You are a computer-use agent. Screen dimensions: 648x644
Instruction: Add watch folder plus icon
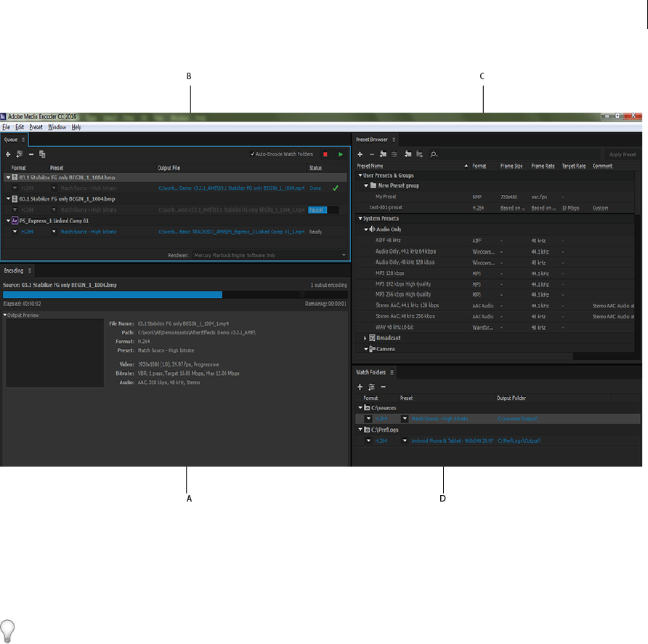coord(360,387)
